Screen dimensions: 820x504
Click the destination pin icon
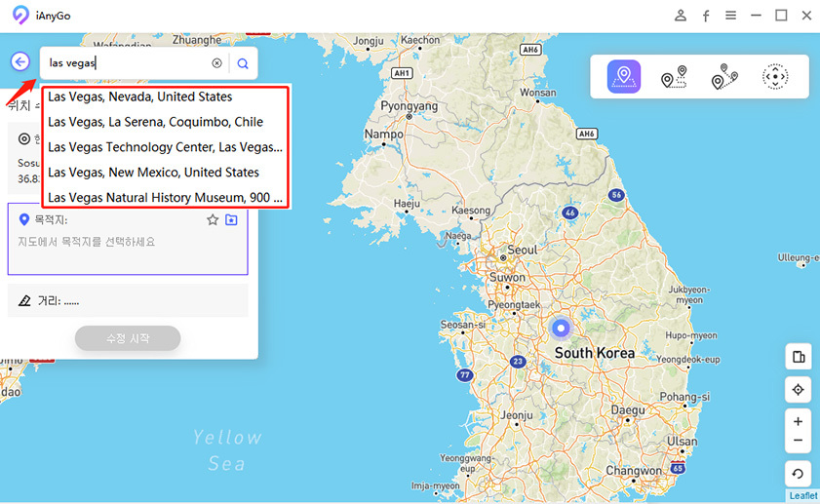click(23, 219)
